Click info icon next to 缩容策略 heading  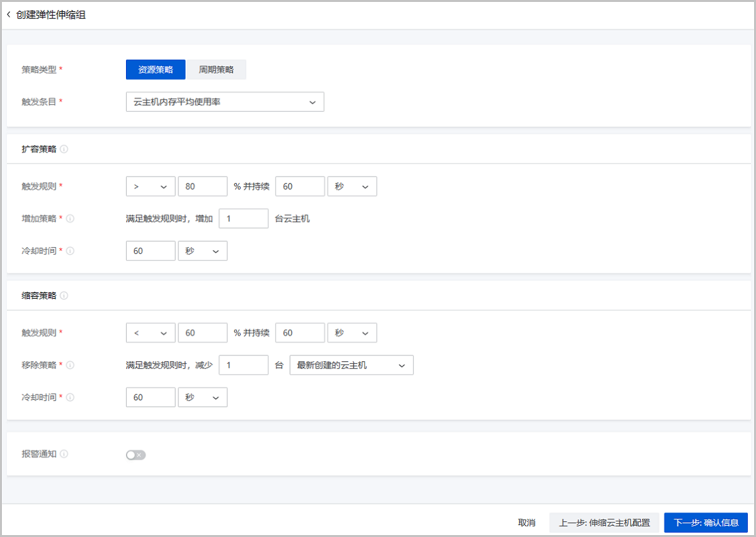click(x=64, y=296)
